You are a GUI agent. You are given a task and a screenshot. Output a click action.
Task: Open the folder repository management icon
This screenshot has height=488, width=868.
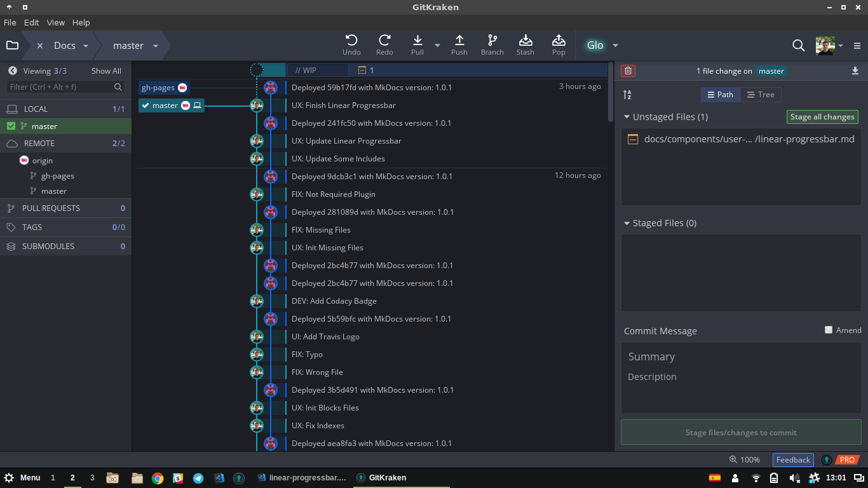coord(12,45)
